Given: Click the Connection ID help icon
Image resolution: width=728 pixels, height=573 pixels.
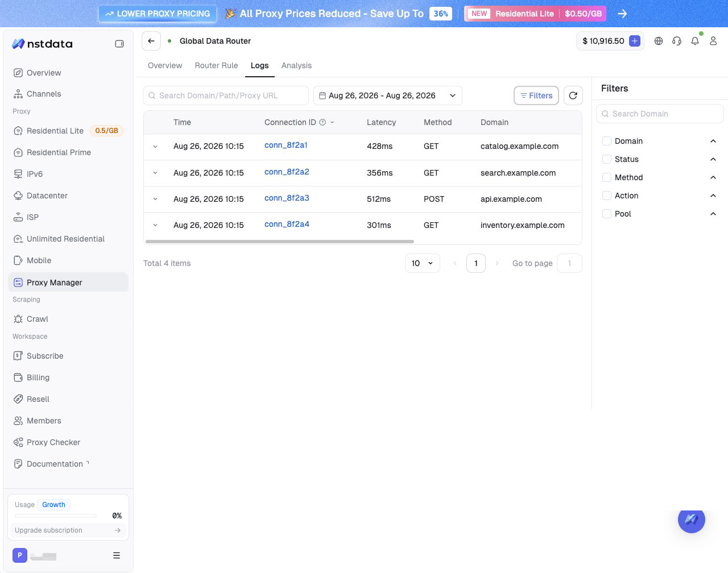Looking at the screenshot, I should point(322,122).
